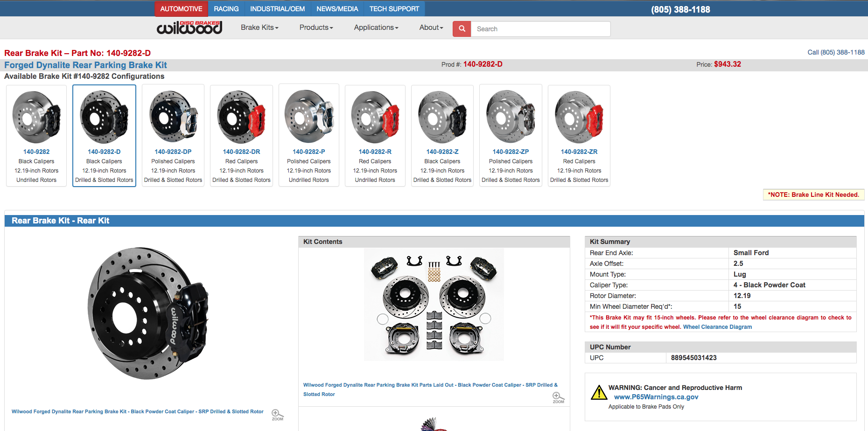Viewport: 868px width, 431px height.
Task: Click the 4 - Black Powder Coat value
Action: (770, 285)
